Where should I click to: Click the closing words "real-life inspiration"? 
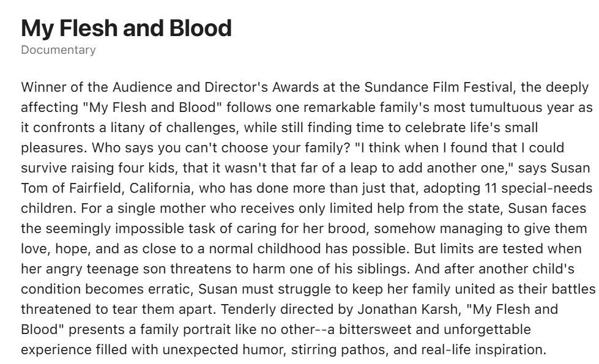pyautogui.click(x=482, y=349)
